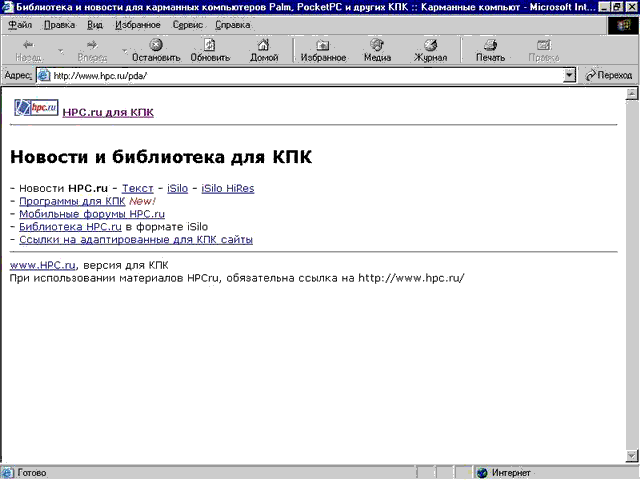Open Программы для КПК link
The width and height of the screenshot is (640, 480).
coord(72,201)
